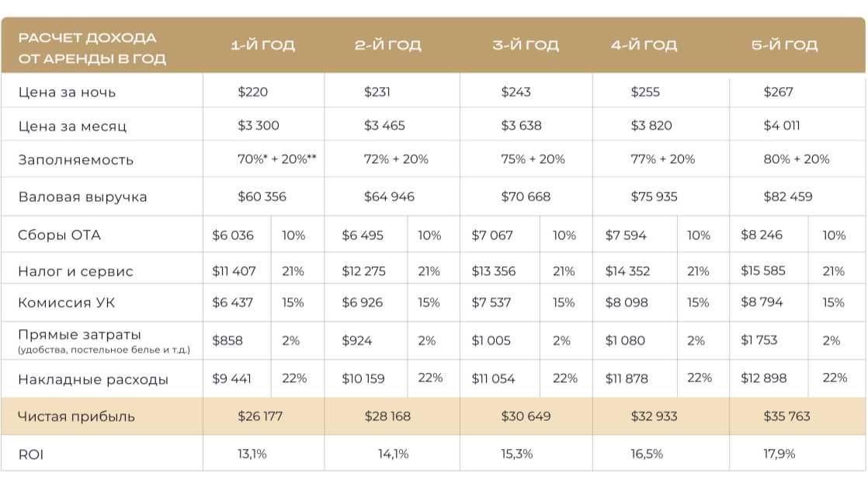The height and width of the screenshot is (484, 868).
Task: Select the 3-Й ГОД column header
Action: [x=526, y=45]
